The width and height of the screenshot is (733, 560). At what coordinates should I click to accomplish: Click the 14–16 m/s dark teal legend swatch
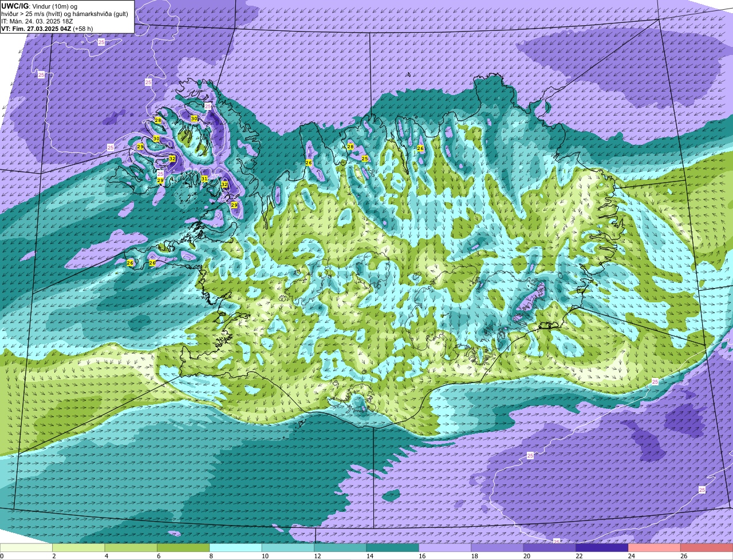[393, 547]
